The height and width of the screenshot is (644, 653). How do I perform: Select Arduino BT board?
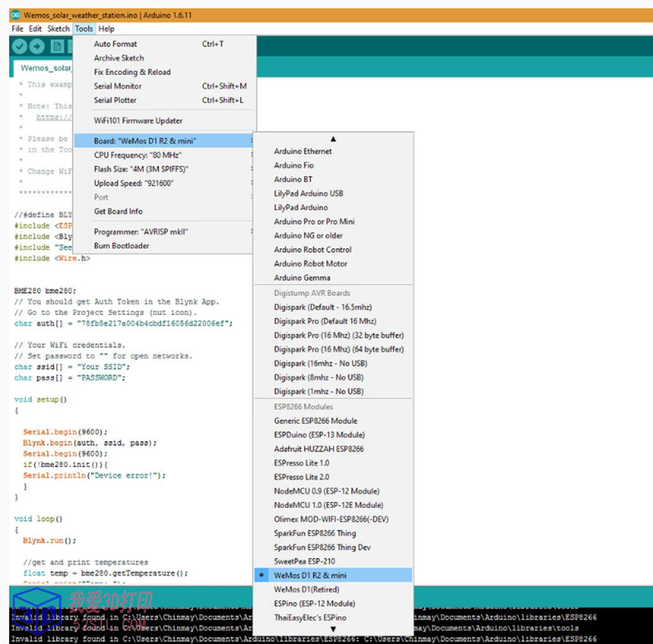333,179
